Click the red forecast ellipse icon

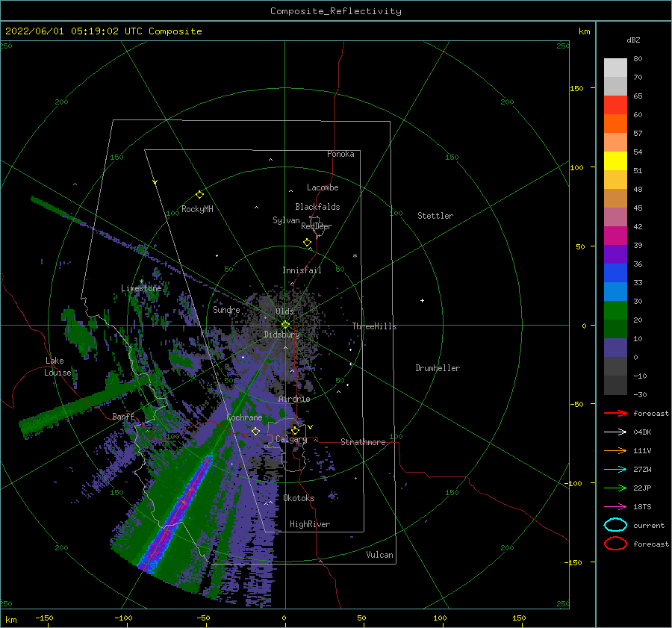coord(615,544)
